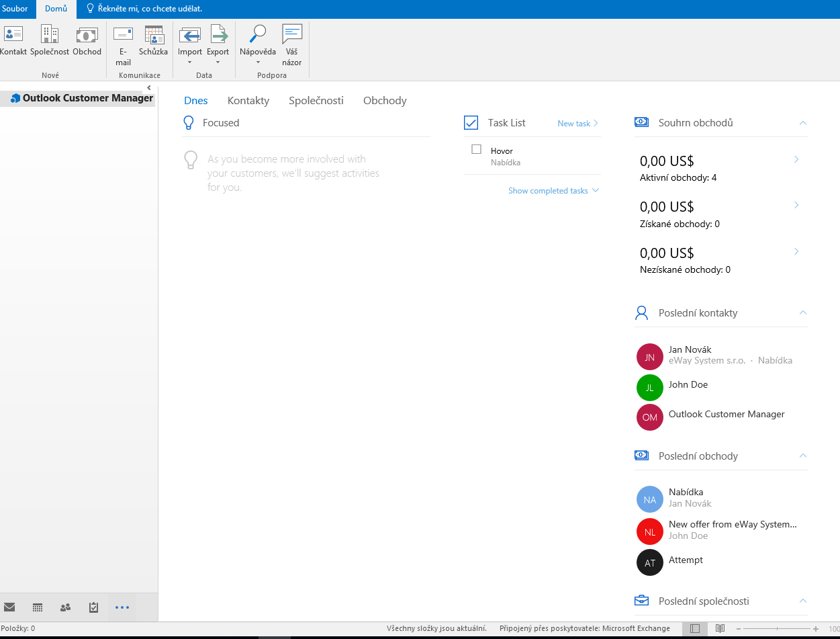This screenshot has height=639, width=840.
Task: Switch to the Kontakty tab
Action: pyautogui.click(x=248, y=101)
